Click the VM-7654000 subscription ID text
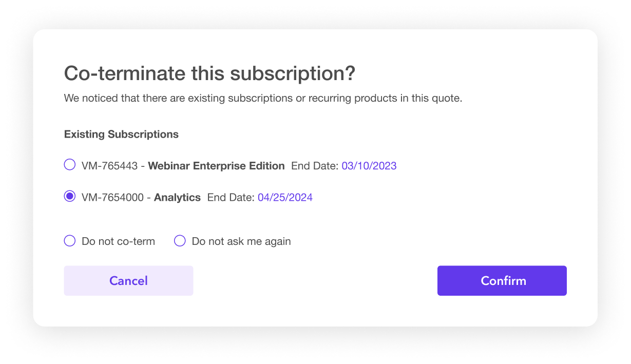 pos(112,198)
